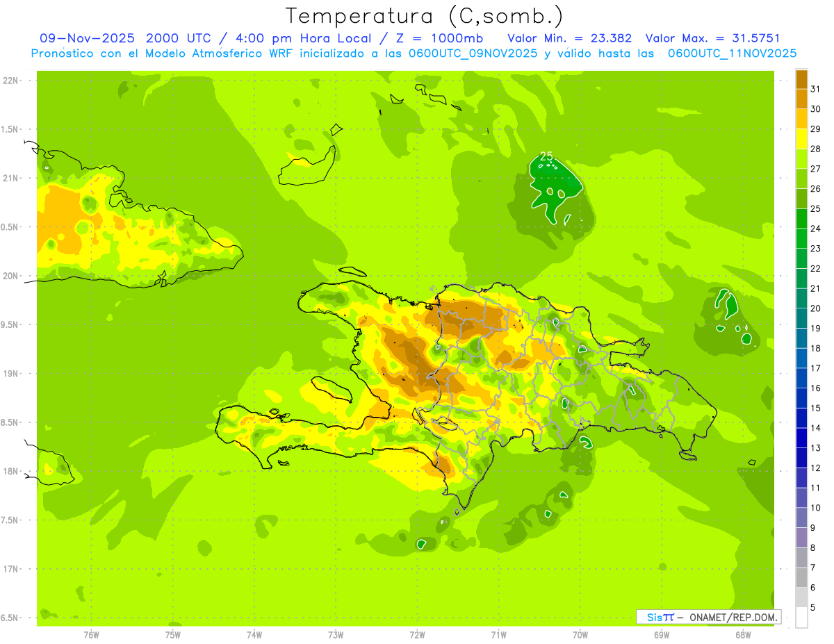Click the colorbar swatch between 26 and 27
Viewport: 834px width, 644px height.
(801, 179)
